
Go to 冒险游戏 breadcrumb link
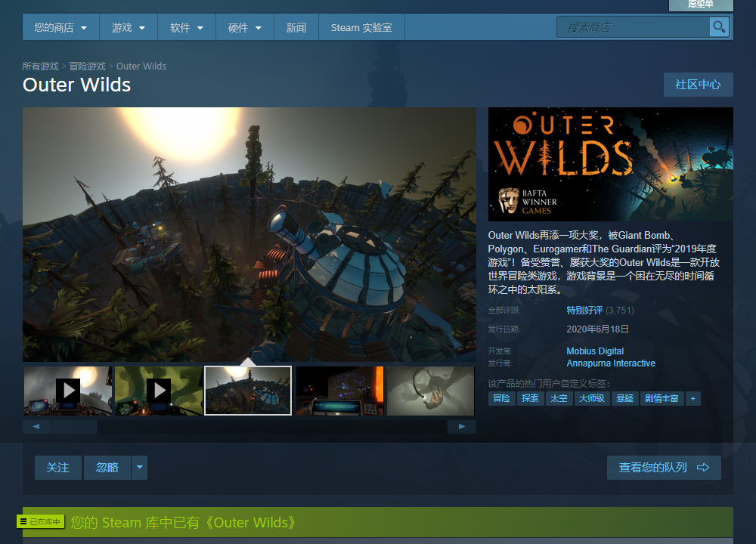coord(87,66)
